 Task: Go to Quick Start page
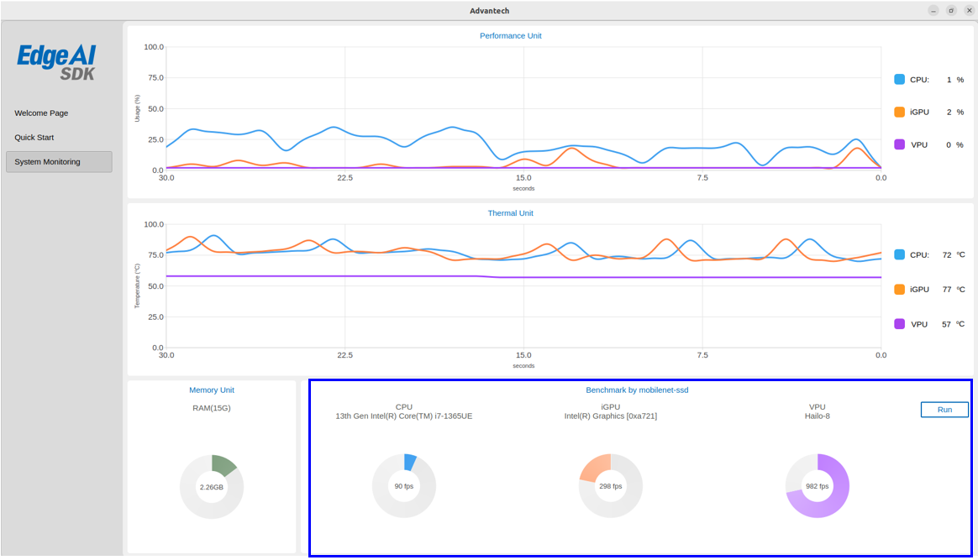point(34,138)
